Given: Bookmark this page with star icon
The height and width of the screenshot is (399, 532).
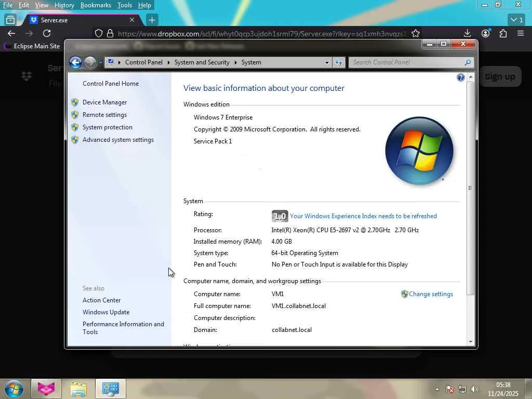Looking at the screenshot, I should point(415,34).
